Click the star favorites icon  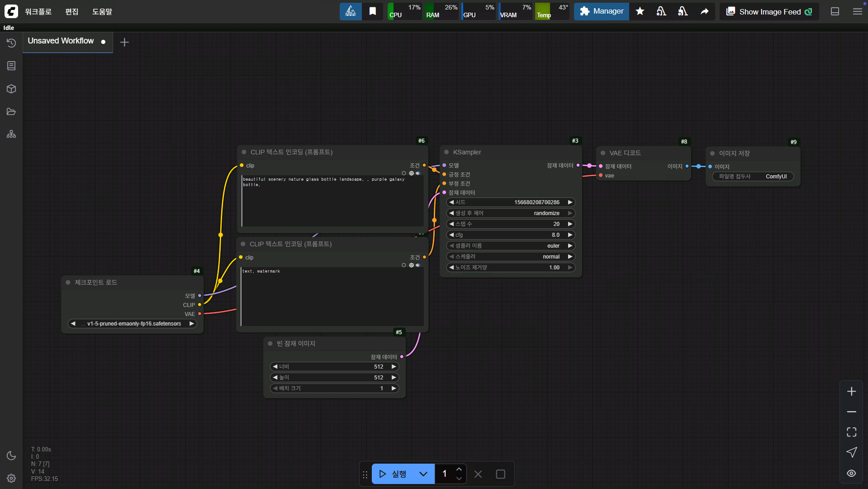(x=640, y=11)
